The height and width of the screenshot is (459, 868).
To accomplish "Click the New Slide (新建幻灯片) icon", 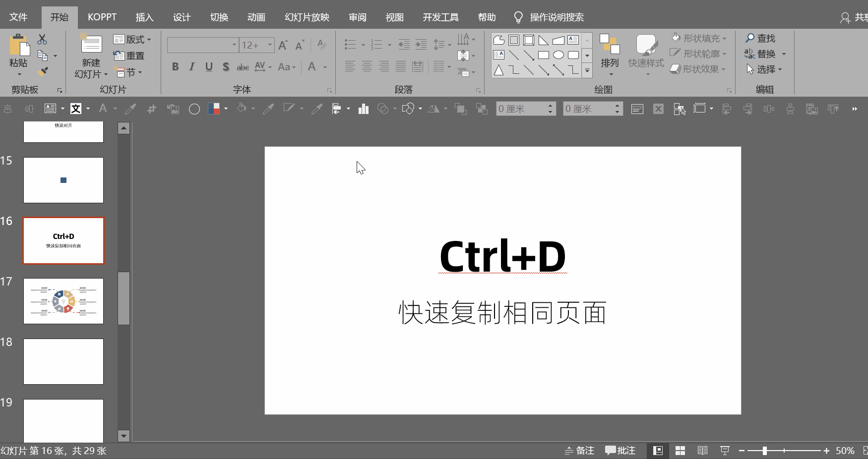I will pyautogui.click(x=91, y=45).
